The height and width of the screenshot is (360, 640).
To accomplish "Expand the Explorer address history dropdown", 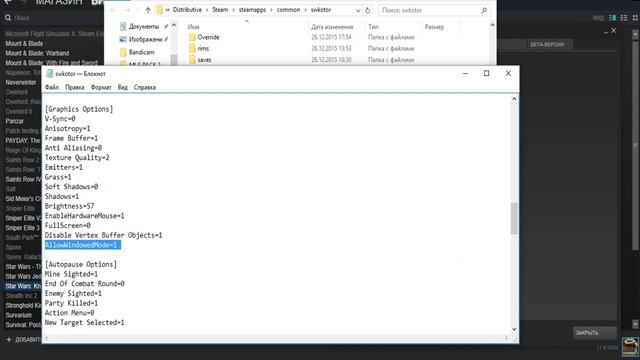I will 358,10.
